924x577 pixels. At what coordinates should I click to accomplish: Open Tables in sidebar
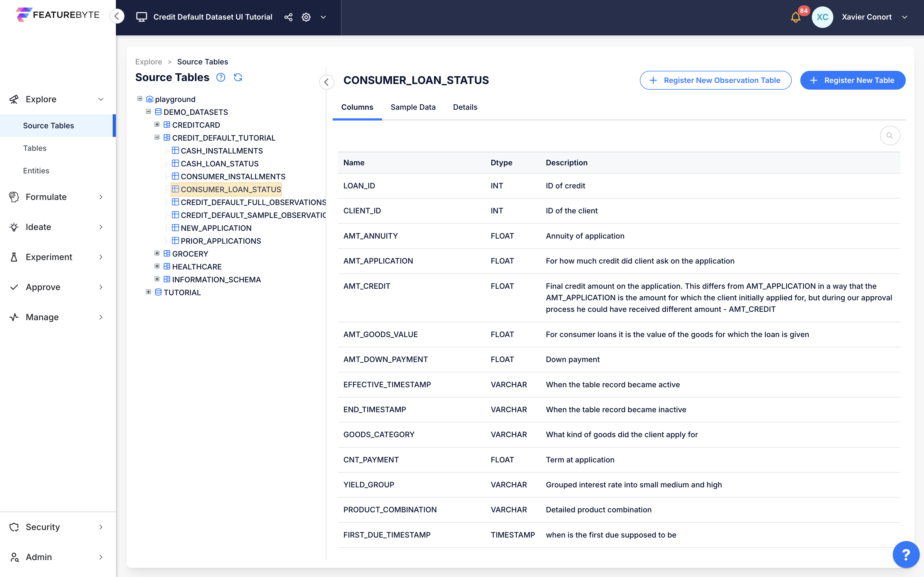35,148
